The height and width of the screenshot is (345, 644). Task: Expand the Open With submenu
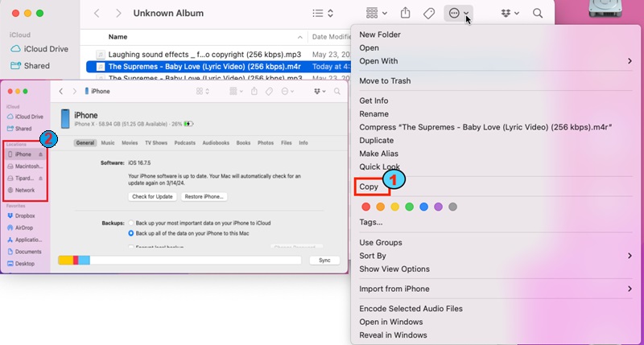click(x=630, y=61)
